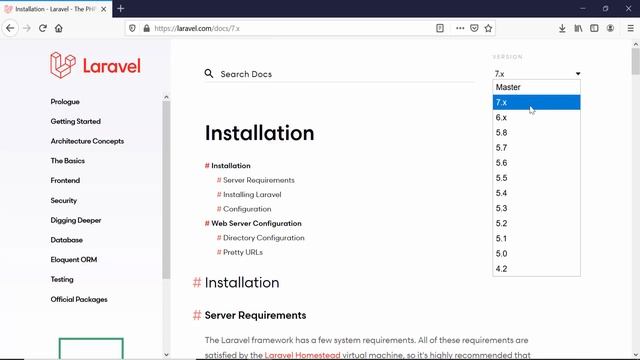Go back using the browser back arrow

click(x=10, y=28)
